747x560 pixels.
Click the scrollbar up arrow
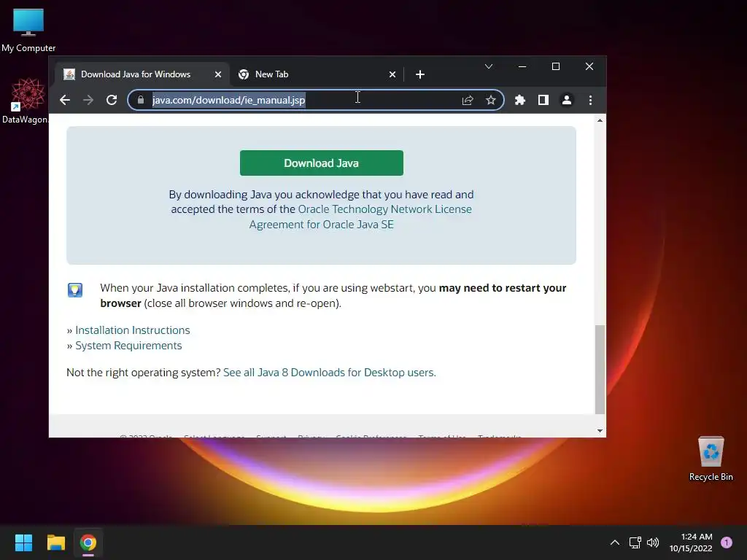pyautogui.click(x=600, y=120)
